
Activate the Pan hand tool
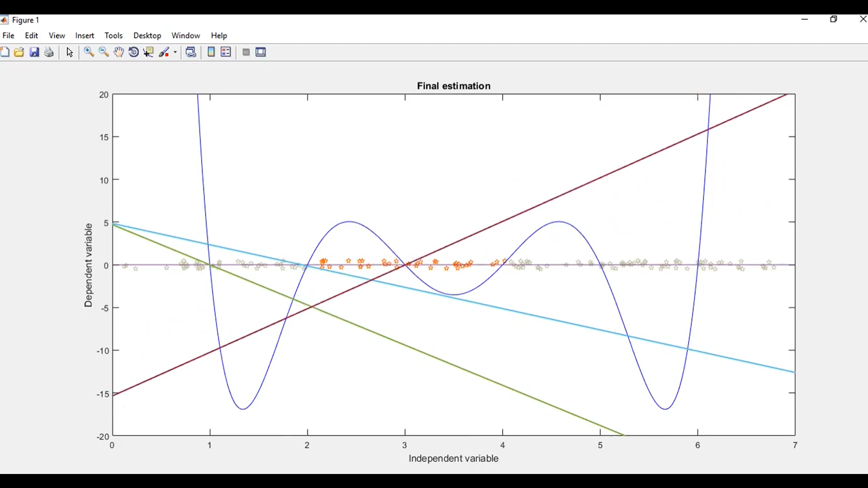point(118,52)
